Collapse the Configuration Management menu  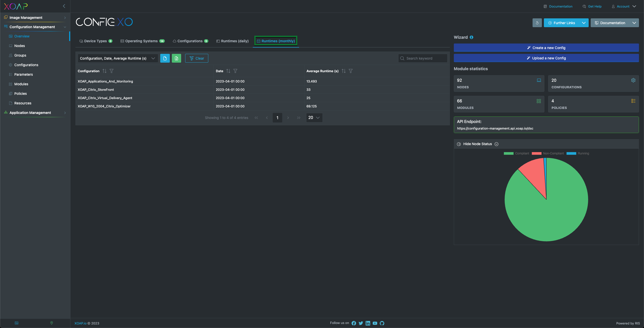point(35,27)
